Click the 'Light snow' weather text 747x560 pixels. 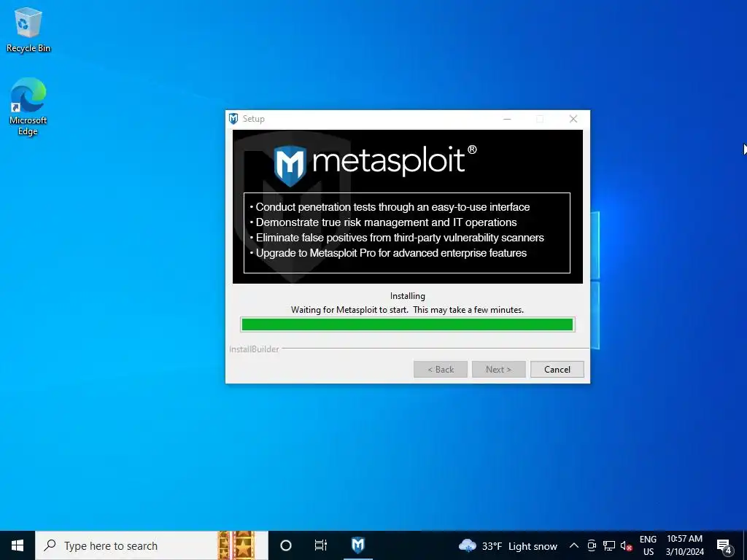(x=533, y=546)
